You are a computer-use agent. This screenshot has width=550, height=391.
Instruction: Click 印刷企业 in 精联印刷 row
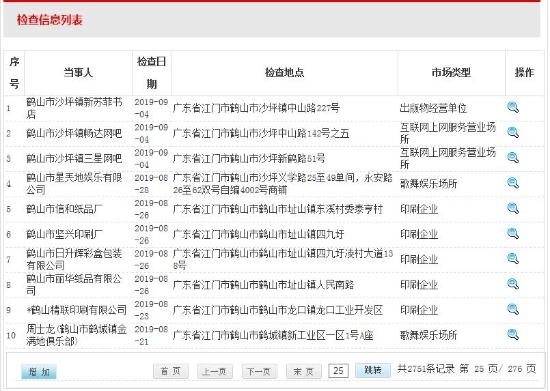pyautogui.click(x=419, y=310)
